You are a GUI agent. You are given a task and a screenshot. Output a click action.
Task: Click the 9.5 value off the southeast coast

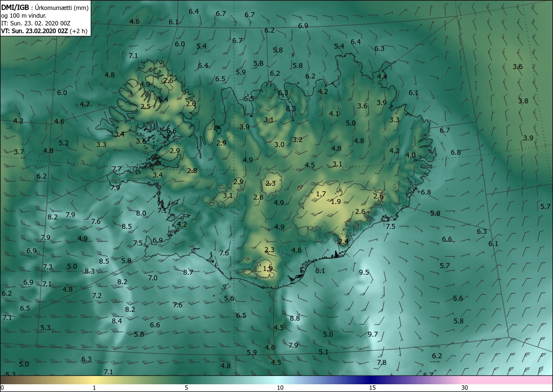pyautogui.click(x=364, y=272)
